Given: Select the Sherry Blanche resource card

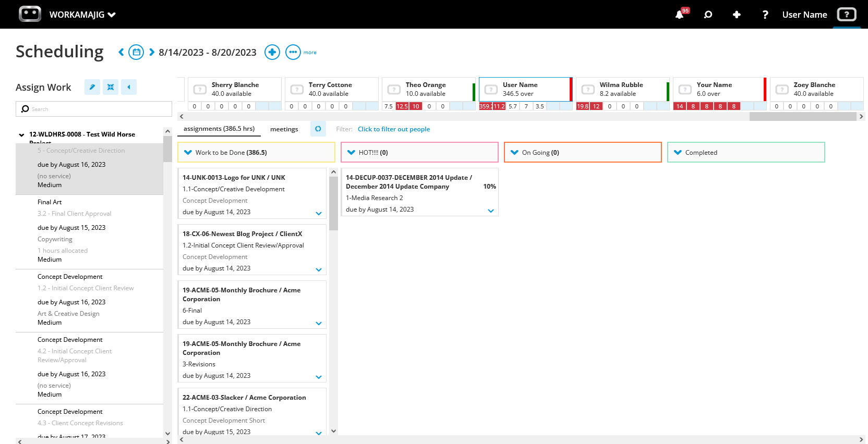Looking at the screenshot, I should pos(235,89).
